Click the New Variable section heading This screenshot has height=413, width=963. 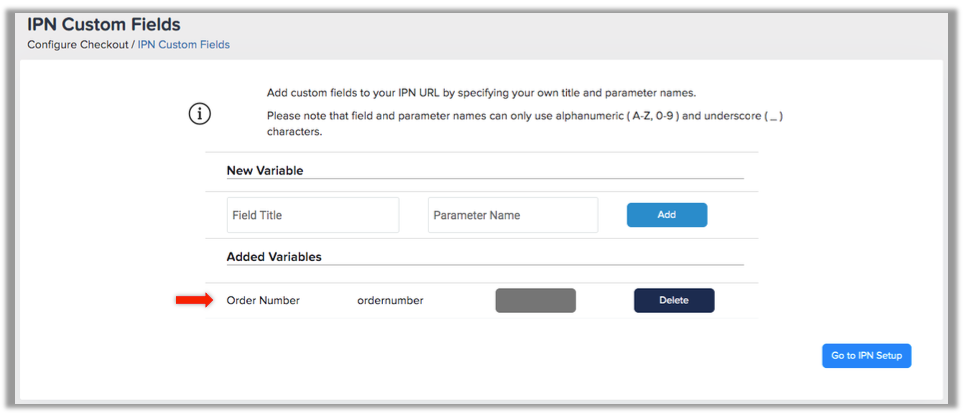[x=265, y=171]
